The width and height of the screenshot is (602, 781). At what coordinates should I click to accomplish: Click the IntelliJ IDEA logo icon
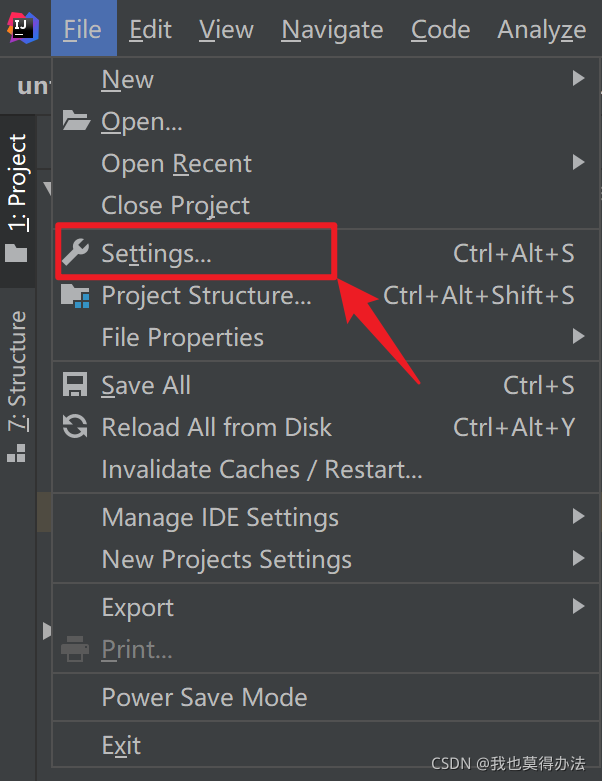[22, 27]
